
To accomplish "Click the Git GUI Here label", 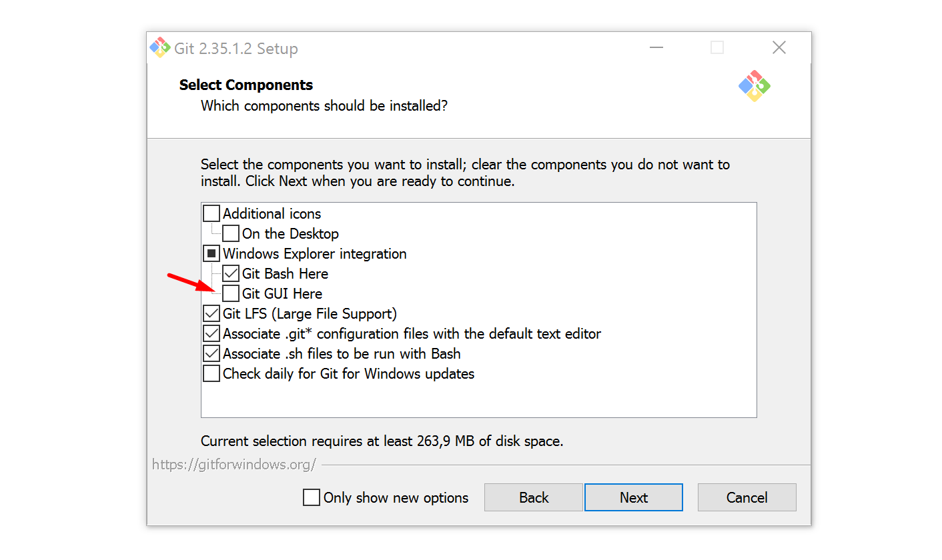I will click(x=282, y=294).
